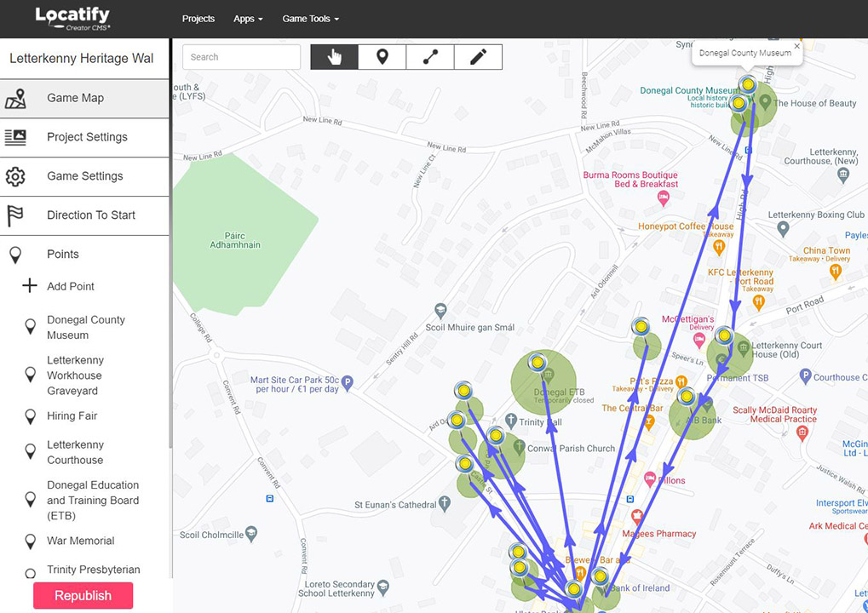Click the Bank of Ireland map label
Screen dimensions: 868x613
pos(640,588)
